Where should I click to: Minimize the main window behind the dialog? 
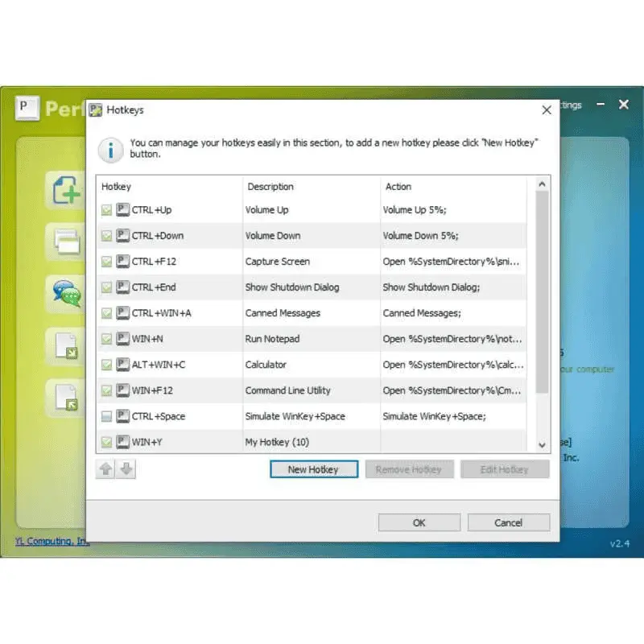pyautogui.click(x=601, y=105)
